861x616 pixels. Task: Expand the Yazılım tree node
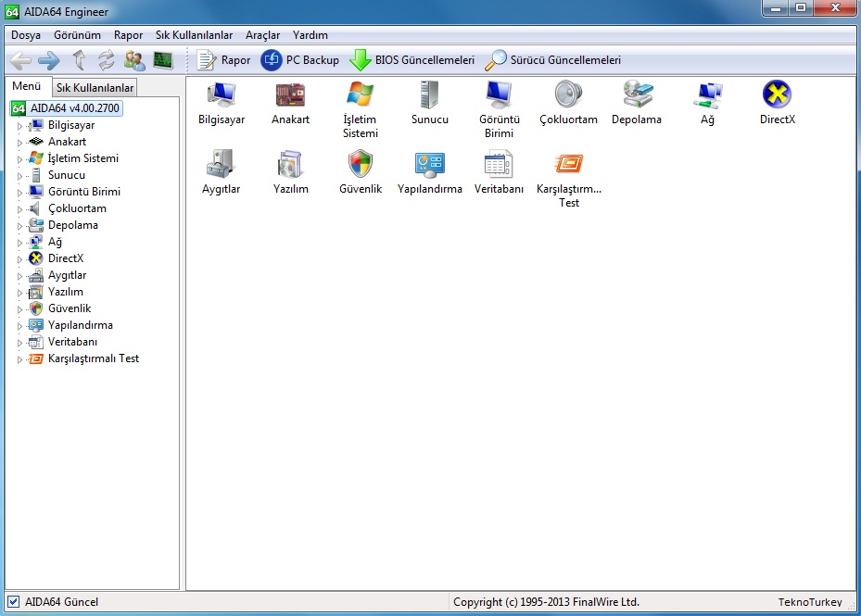coord(19,293)
